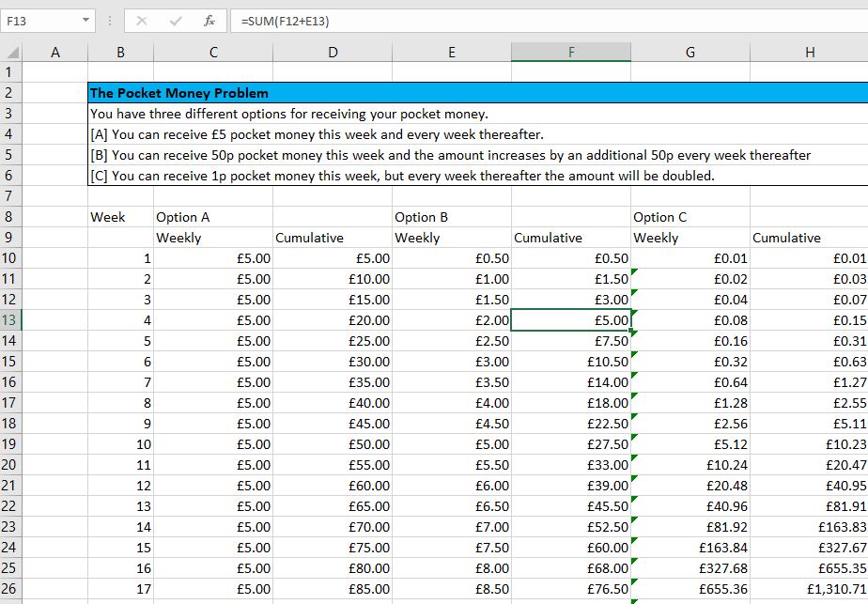Click the Enter checkmark icon near formula bar
Image resolution: width=868 pixels, height=604 pixels.
[177, 20]
